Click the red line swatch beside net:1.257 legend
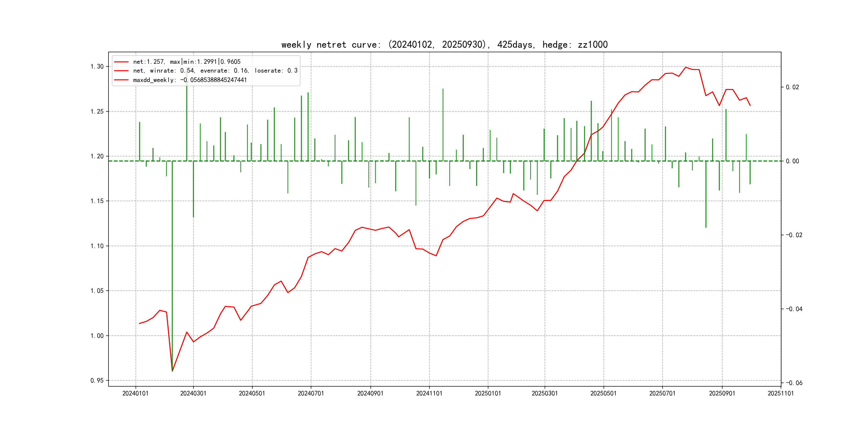The height and width of the screenshot is (434, 868). (x=121, y=62)
